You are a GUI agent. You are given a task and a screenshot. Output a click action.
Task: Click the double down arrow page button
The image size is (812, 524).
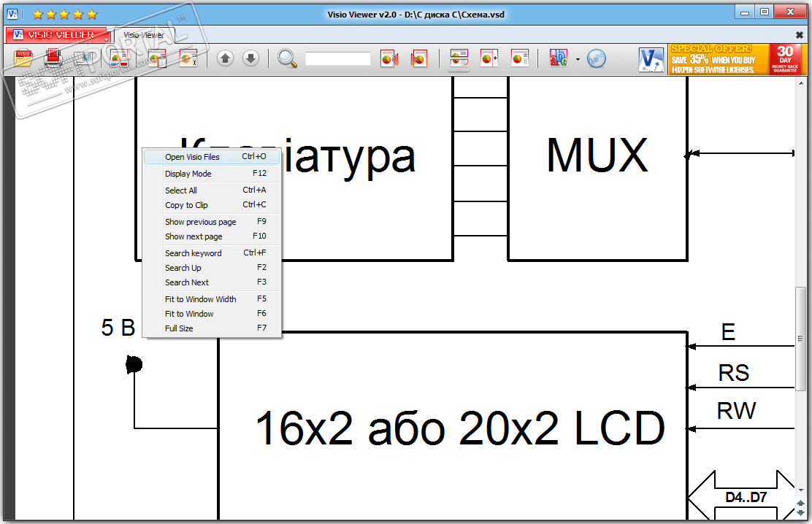(800, 512)
